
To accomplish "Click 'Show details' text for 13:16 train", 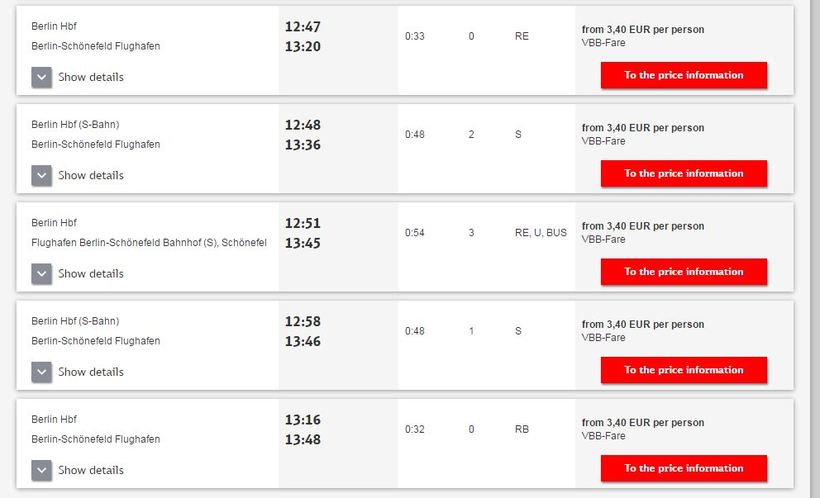I will 91,470.
